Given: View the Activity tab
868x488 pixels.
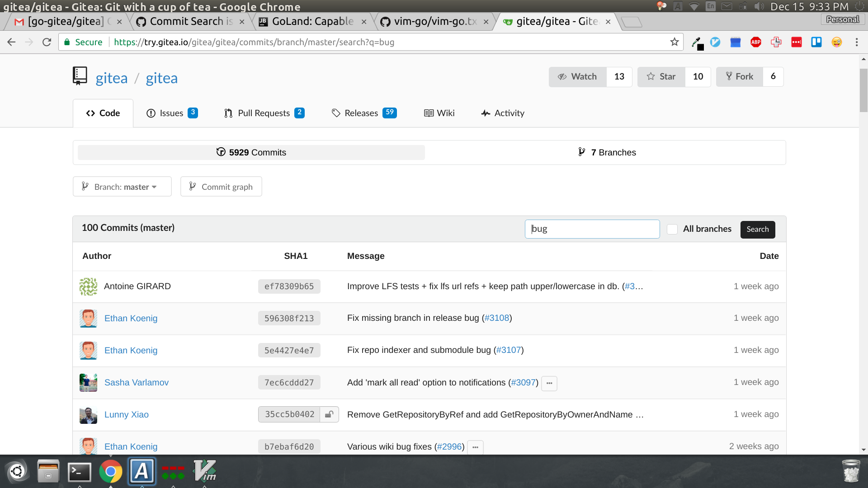Looking at the screenshot, I should coord(503,113).
